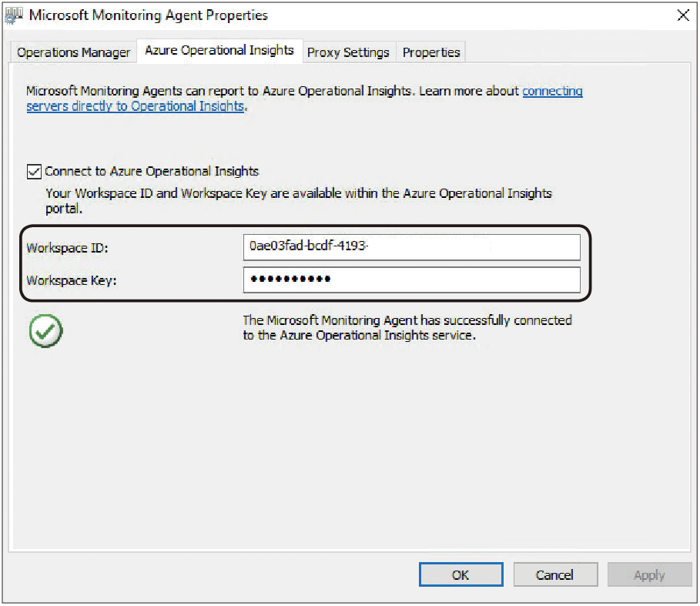Image resolution: width=700 pixels, height=606 pixels.
Task: Click into the Workspace ID field
Action: point(412,246)
